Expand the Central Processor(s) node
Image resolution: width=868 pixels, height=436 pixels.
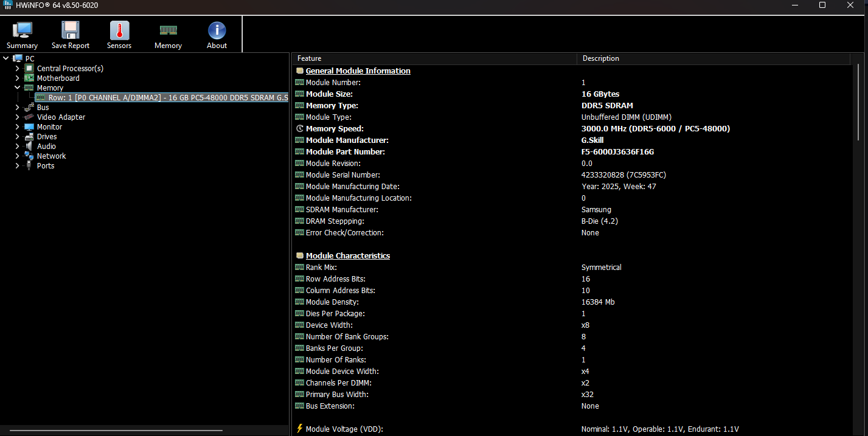(x=17, y=68)
